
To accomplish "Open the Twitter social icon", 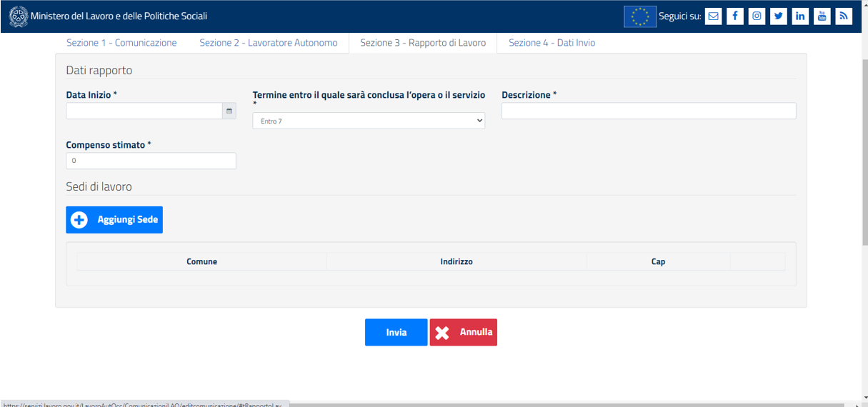I will point(779,16).
